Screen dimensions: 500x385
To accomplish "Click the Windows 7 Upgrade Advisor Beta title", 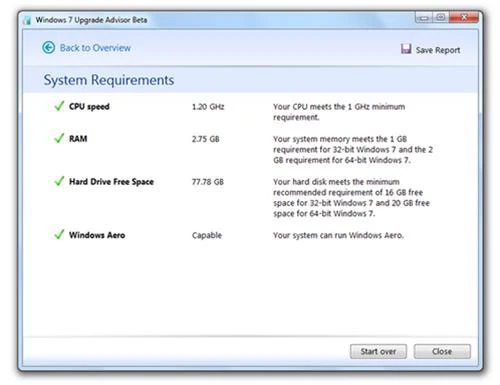I will pos(91,20).
